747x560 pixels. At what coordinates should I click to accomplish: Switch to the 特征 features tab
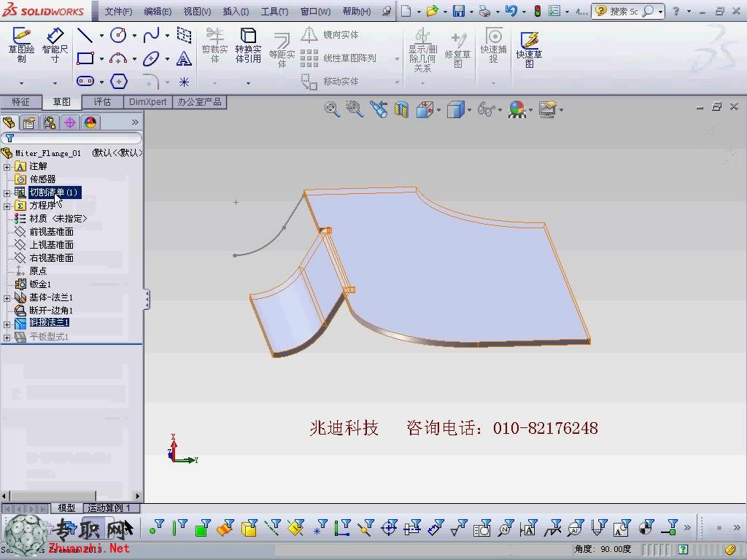tap(20, 102)
